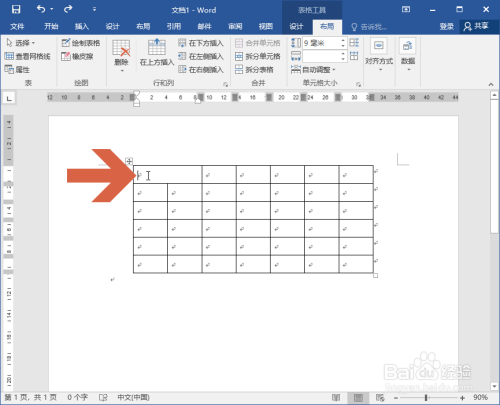Image resolution: width=500 pixels, height=405 pixels.
Task: Switch to the 审阅 (Review) tab
Action: pos(235,26)
